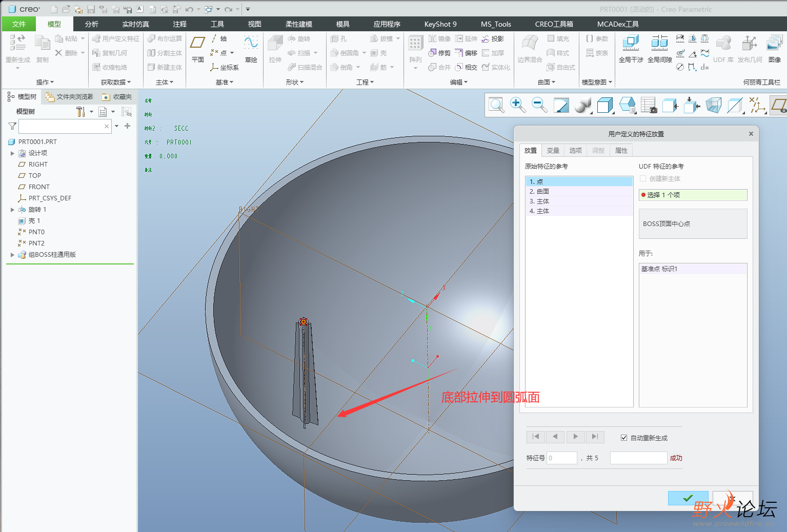Click the Zoom In magnifier icon

pos(518,105)
